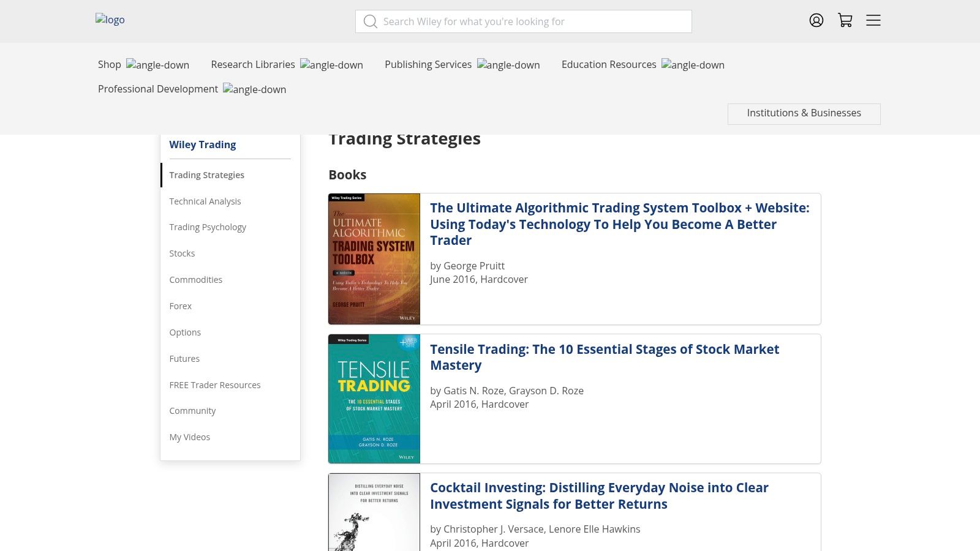Click the Wiley logo image

point(110,20)
